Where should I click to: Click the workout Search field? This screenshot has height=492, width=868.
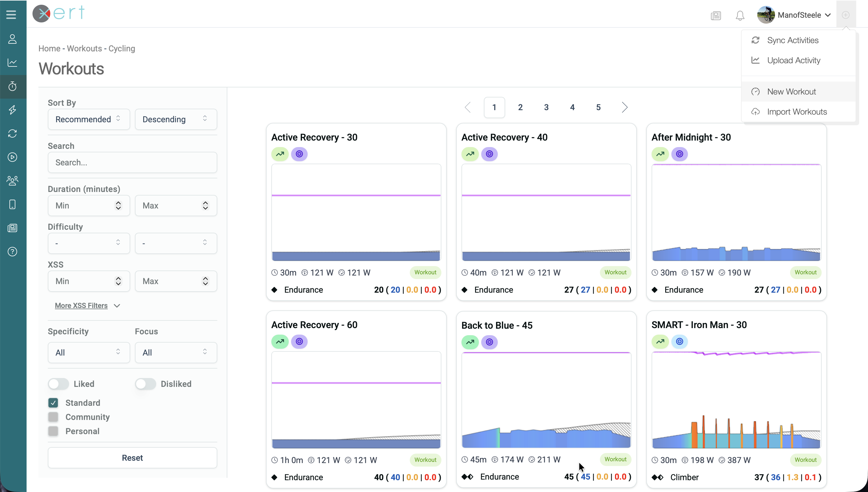(132, 162)
